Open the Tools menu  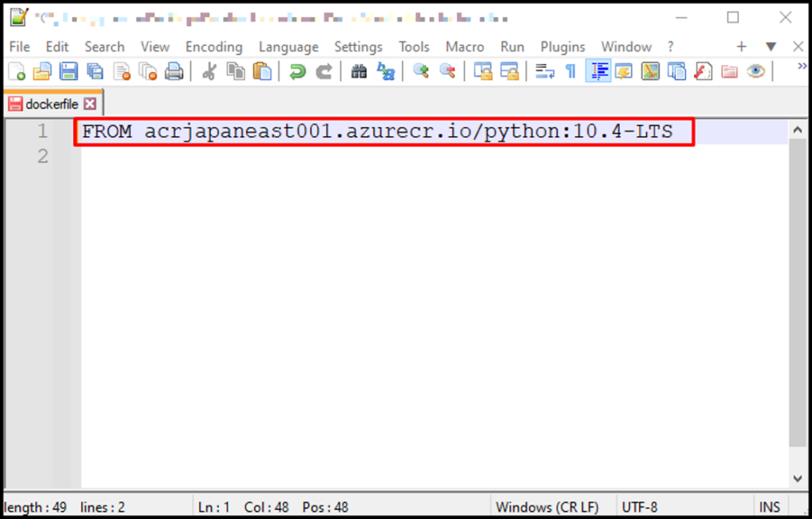[414, 47]
